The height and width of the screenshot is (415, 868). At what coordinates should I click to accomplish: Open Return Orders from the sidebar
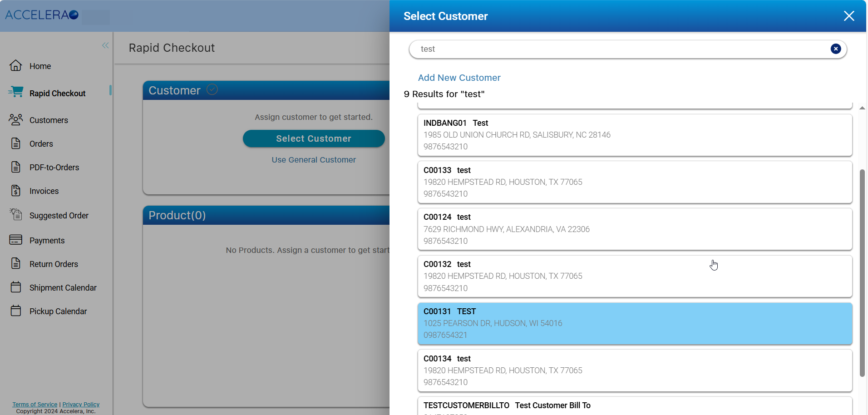point(54,264)
